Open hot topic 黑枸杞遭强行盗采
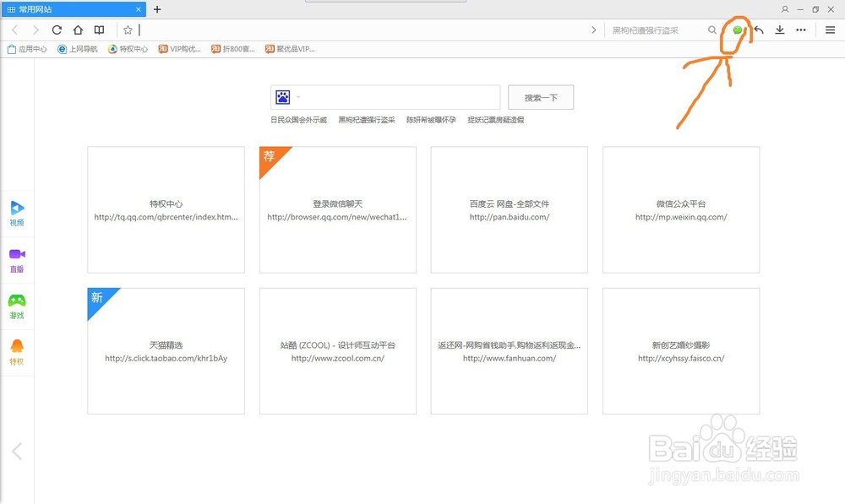 click(367, 120)
